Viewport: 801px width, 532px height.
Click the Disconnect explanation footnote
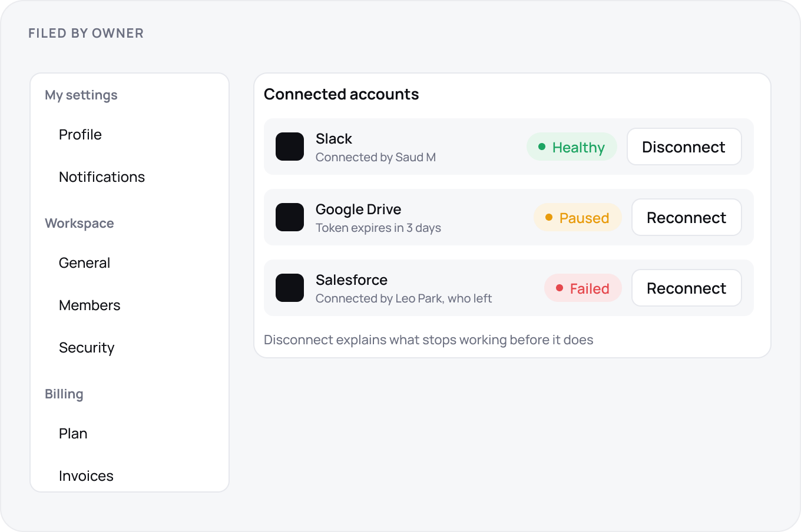point(429,340)
